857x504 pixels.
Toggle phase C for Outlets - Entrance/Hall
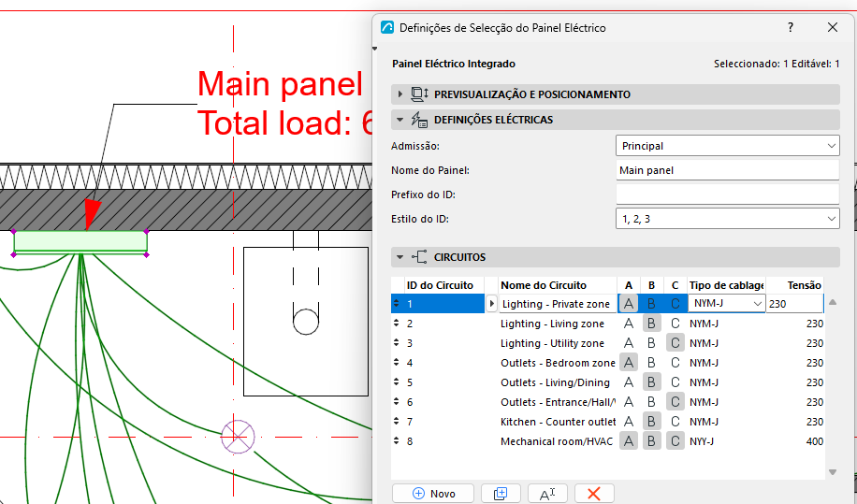[x=675, y=402]
